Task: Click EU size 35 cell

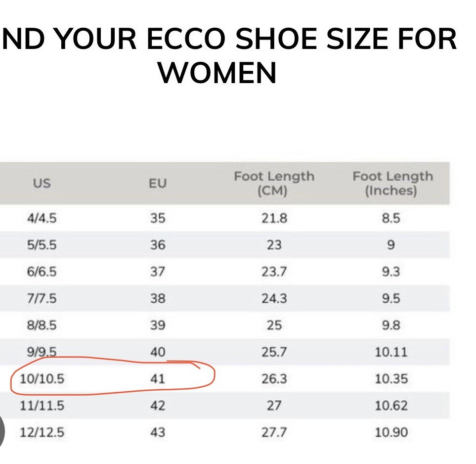Action: [158, 218]
